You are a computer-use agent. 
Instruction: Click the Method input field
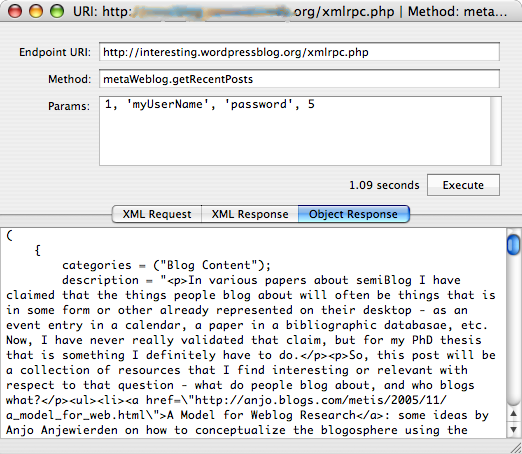click(299, 79)
